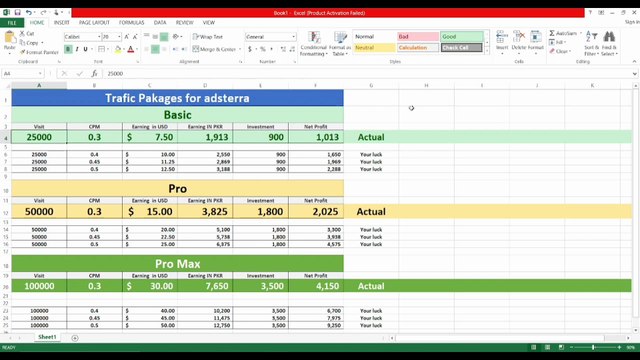The height and width of the screenshot is (360, 640).
Task: Click the Decrease Decimal icon
Action: pos(292,49)
